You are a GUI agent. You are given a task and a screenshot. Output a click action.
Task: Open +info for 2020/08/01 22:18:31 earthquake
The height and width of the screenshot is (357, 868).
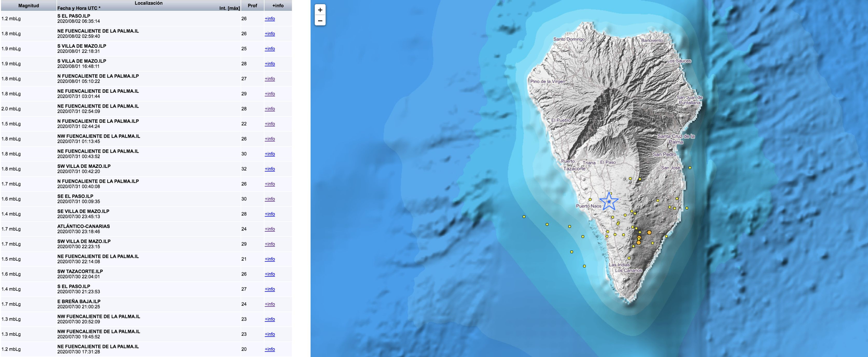(x=270, y=49)
